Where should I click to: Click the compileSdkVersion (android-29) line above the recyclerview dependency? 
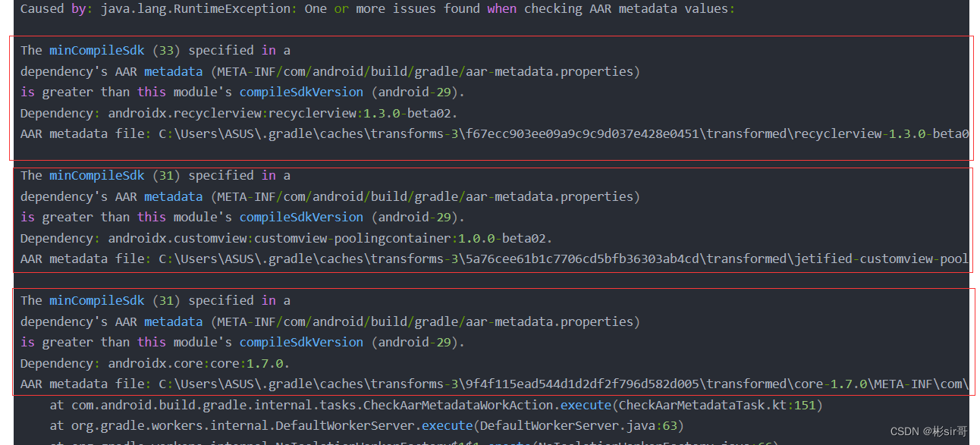tap(243, 92)
